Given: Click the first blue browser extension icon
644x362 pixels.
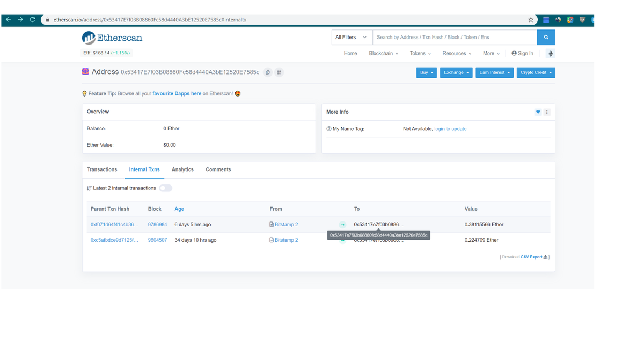Looking at the screenshot, I should 546,20.
